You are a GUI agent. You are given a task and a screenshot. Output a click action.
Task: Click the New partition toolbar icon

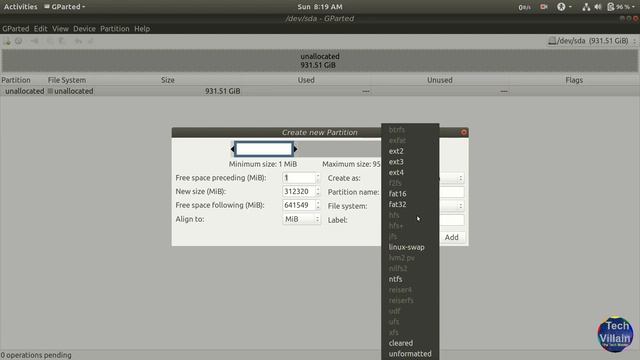[x=7, y=41]
